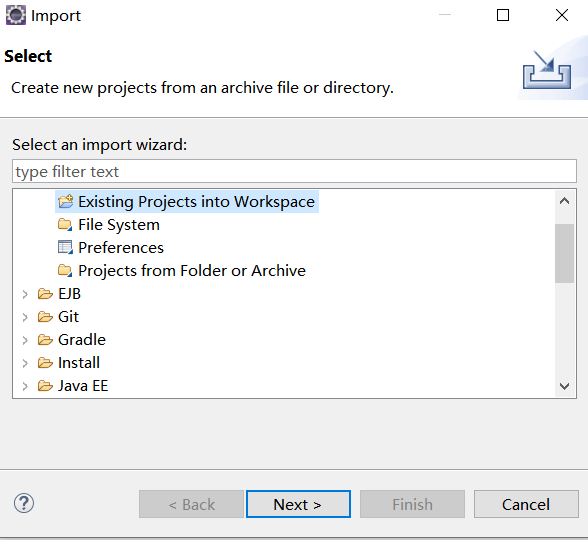This screenshot has height=540, width=588.
Task: Select Preferences import wizard
Action: 121,248
